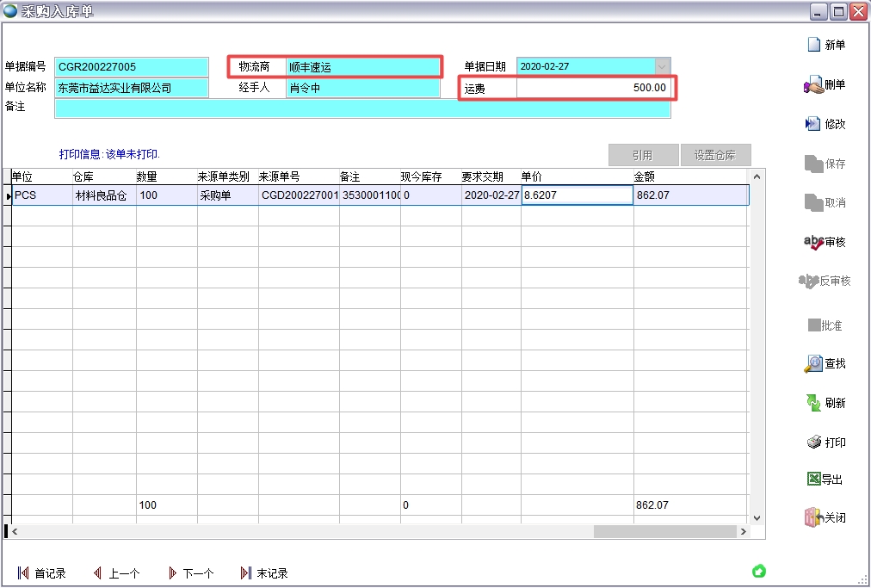The height and width of the screenshot is (588, 871).
Task: Click the 删单 delete document icon
Action: pyautogui.click(x=813, y=84)
